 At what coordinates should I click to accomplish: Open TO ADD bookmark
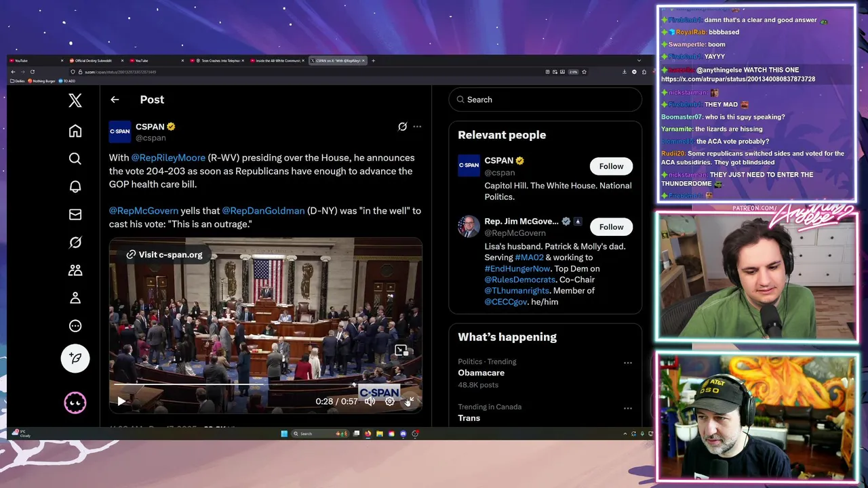click(x=67, y=81)
